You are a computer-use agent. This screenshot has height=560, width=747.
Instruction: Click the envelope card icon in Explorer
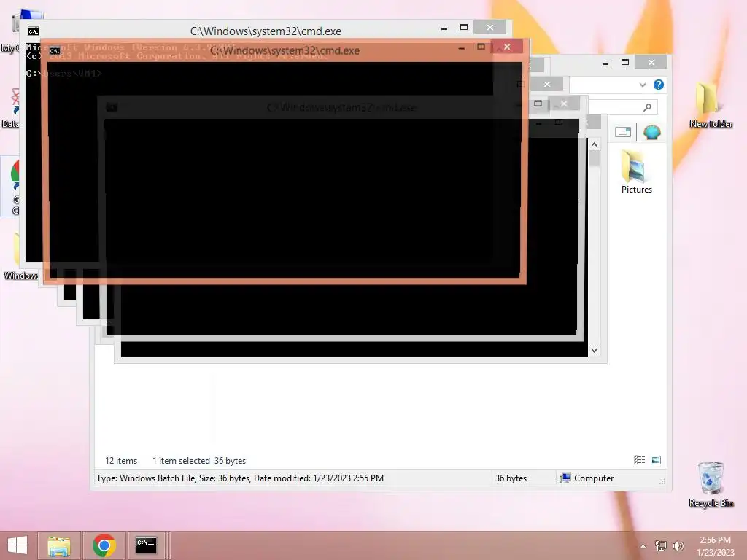coord(623,132)
